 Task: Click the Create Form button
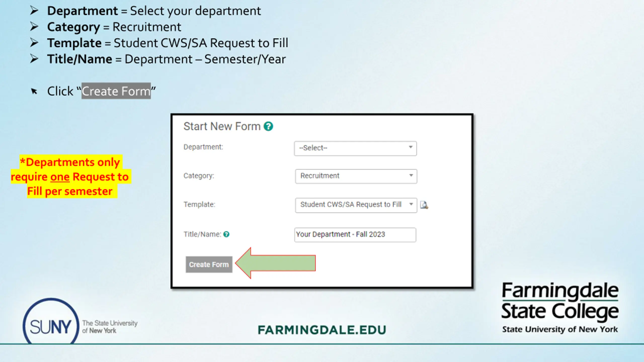pyautogui.click(x=209, y=264)
